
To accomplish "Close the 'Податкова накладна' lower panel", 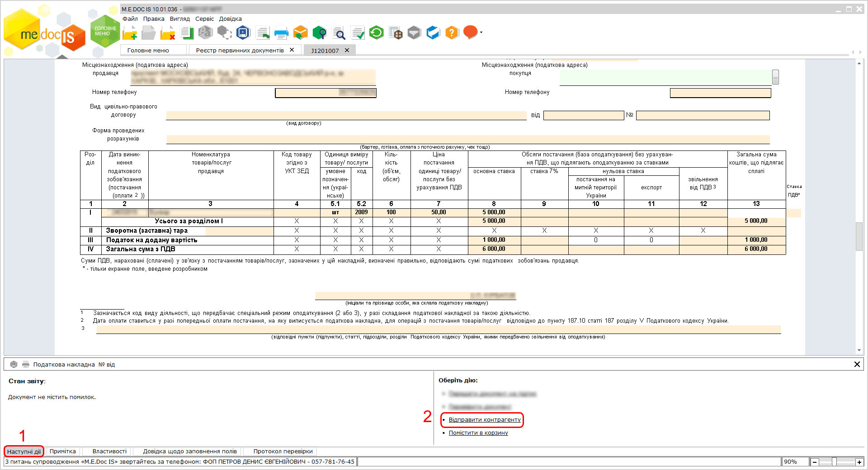I will 857,364.
